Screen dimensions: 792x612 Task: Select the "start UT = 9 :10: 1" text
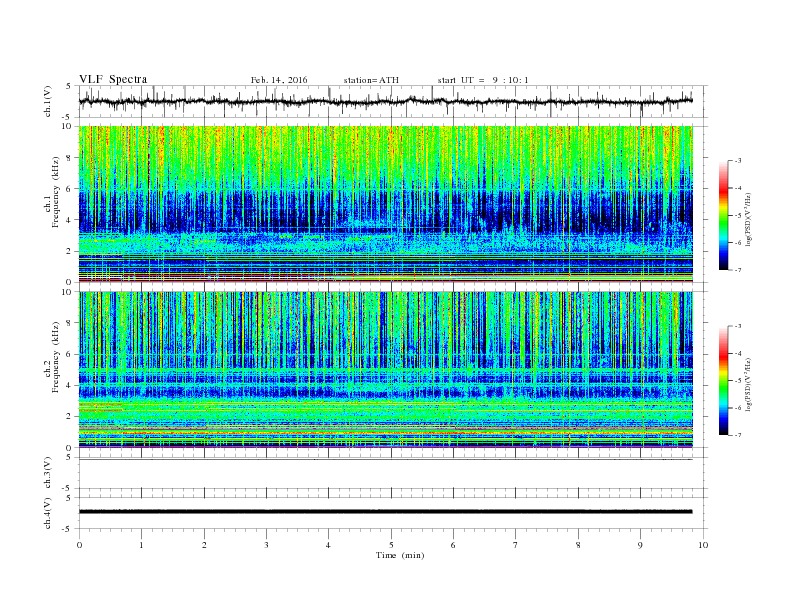point(483,80)
